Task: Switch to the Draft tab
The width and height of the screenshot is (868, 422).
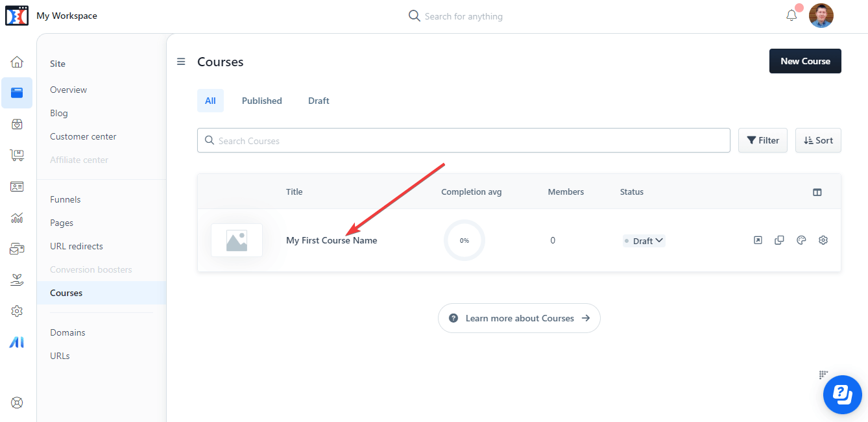Action: tap(319, 101)
